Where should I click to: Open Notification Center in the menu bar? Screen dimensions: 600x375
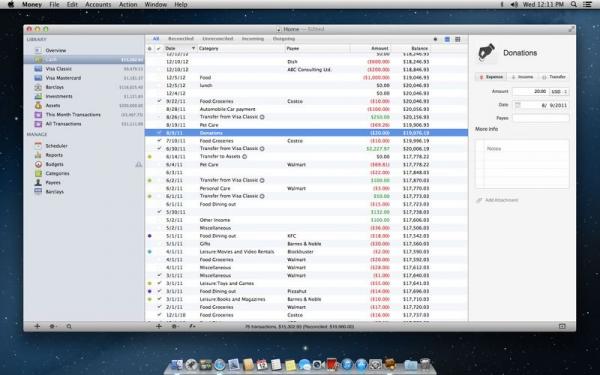click(587, 4)
